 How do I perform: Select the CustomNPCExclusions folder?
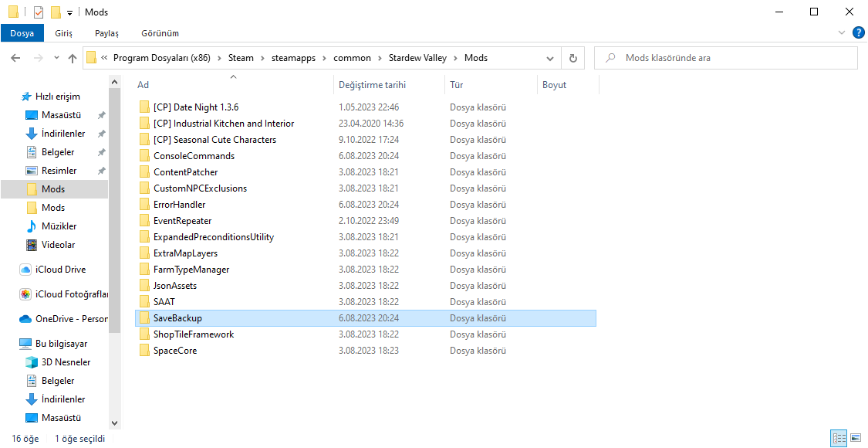pyautogui.click(x=200, y=188)
